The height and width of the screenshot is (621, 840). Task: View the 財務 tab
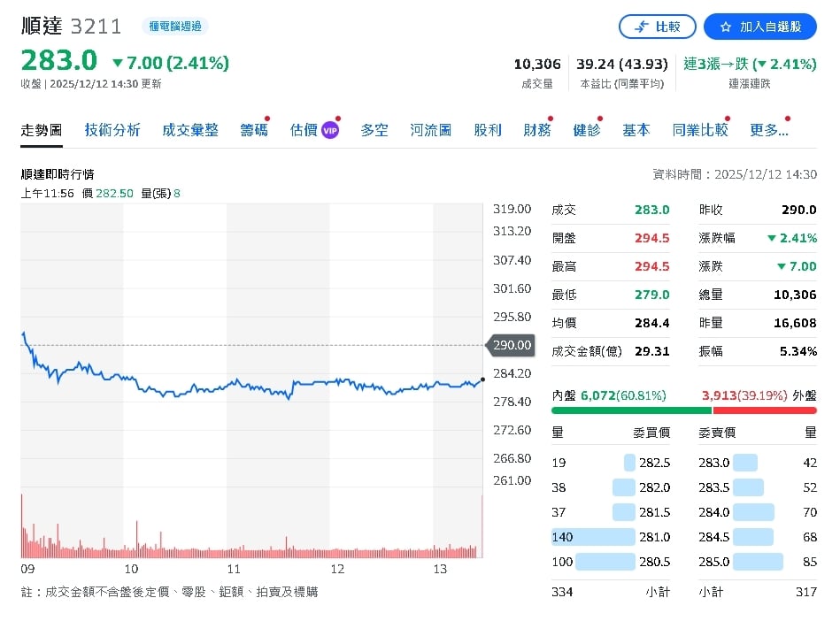coord(536,129)
